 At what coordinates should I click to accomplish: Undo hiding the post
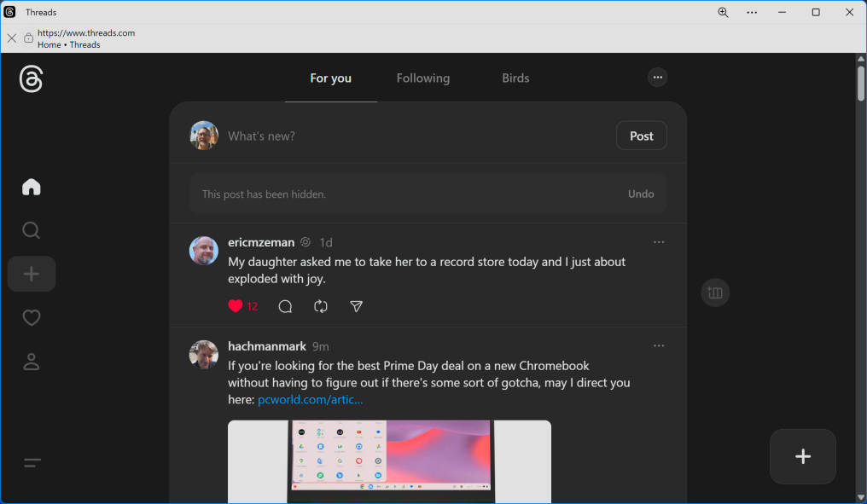tap(641, 194)
